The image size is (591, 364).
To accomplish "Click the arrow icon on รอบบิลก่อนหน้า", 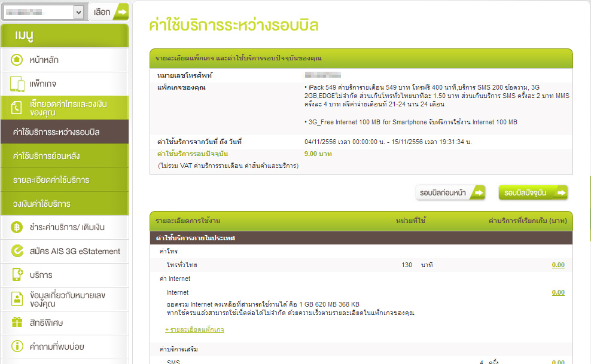I will pyautogui.click(x=478, y=192).
